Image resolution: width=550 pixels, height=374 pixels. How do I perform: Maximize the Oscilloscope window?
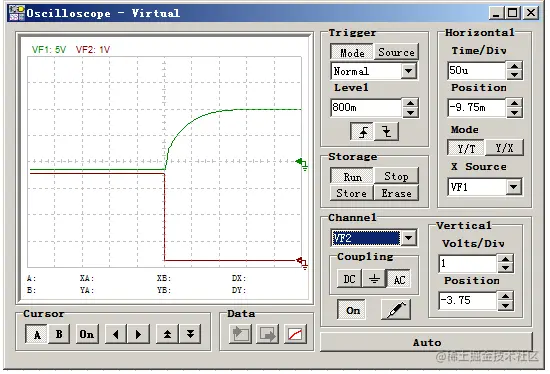[x=512, y=13]
